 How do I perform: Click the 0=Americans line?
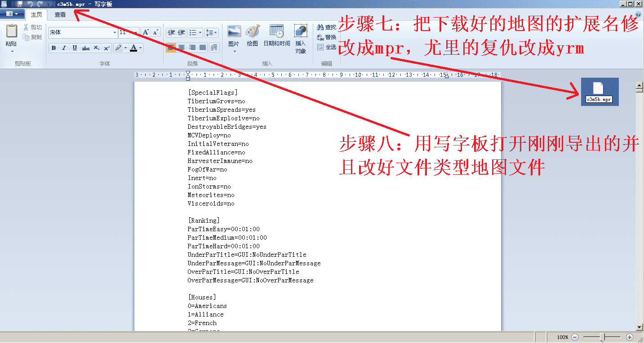(207, 306)
